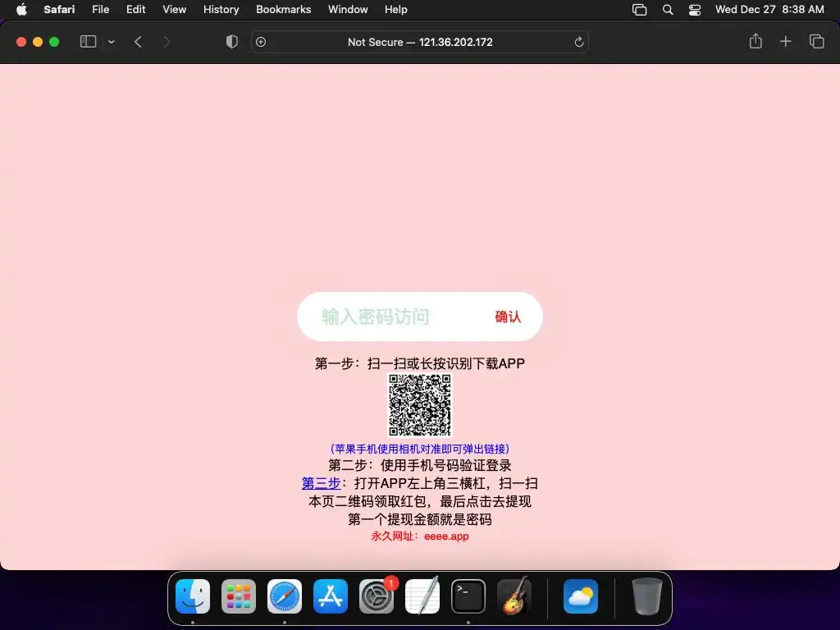Screen dimensions: 840x630
Task: Toggle the Safari sidebar icon
Action: pyautogui.click(x=88, y=42)
